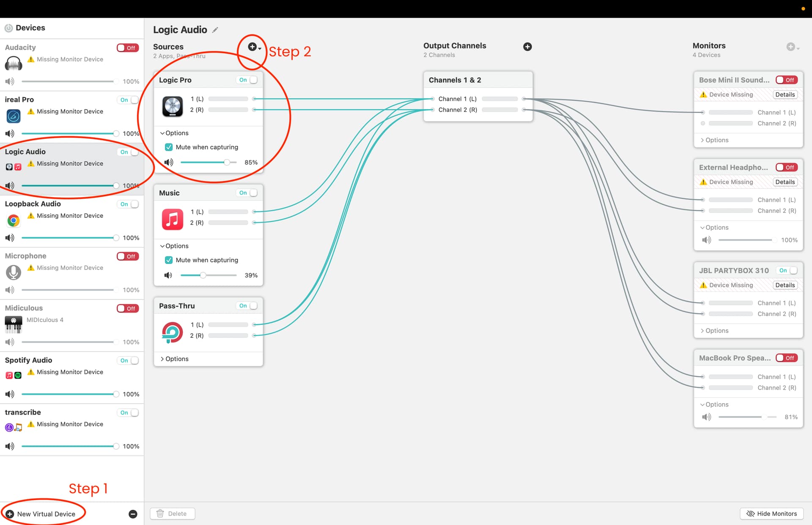
Task: Toggle the Audacity device switch on
Action: point(128,48)
